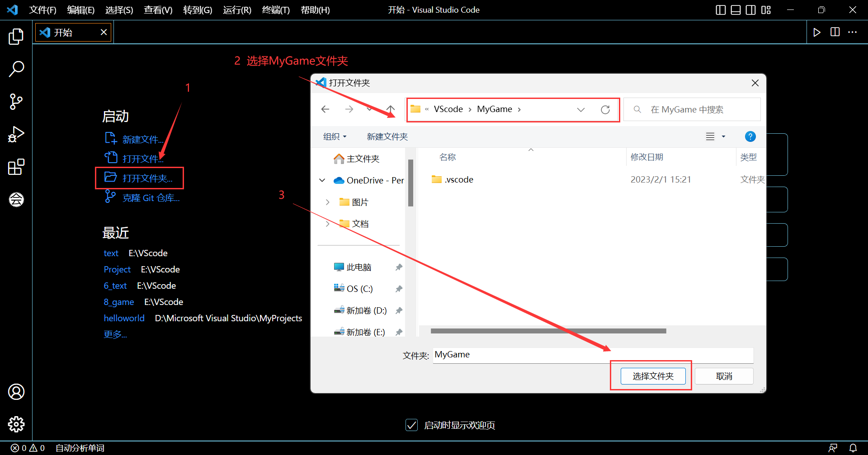Click 新建文件夹 in dialog toolbar
868x455 pixels.
(387, 136)
